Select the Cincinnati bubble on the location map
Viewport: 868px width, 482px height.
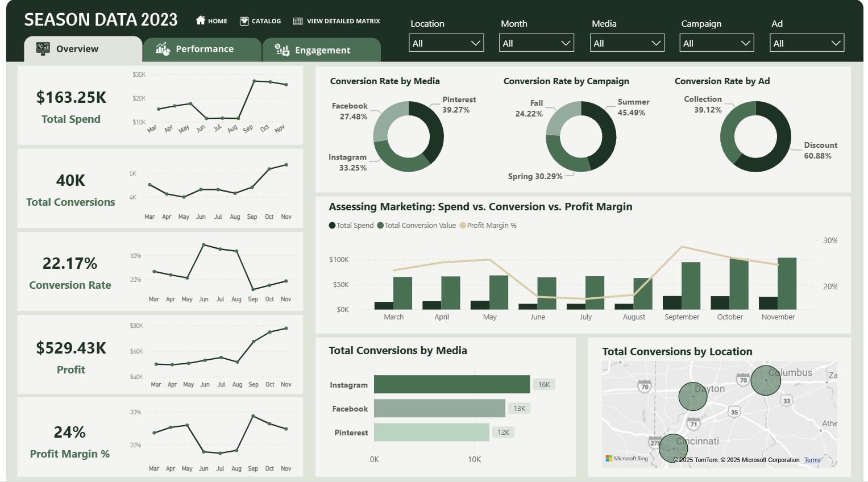673,448
